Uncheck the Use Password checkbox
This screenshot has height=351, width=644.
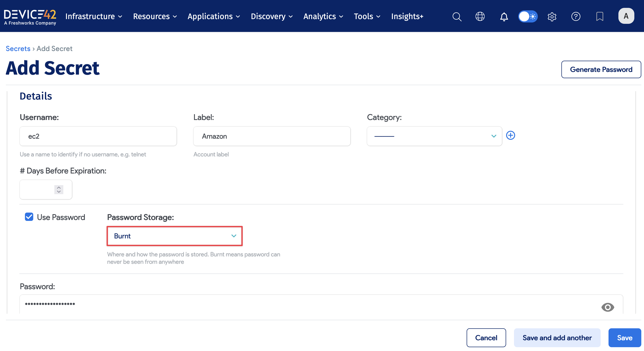click(x=29, y=217)
